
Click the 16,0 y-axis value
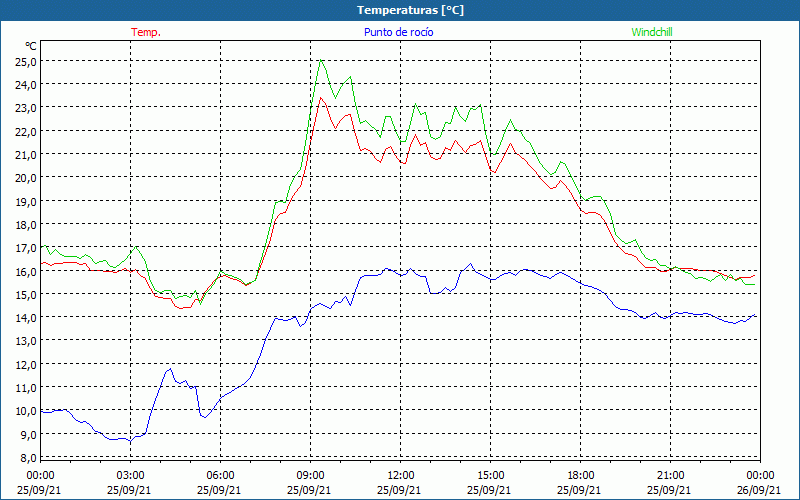(26, 271)
